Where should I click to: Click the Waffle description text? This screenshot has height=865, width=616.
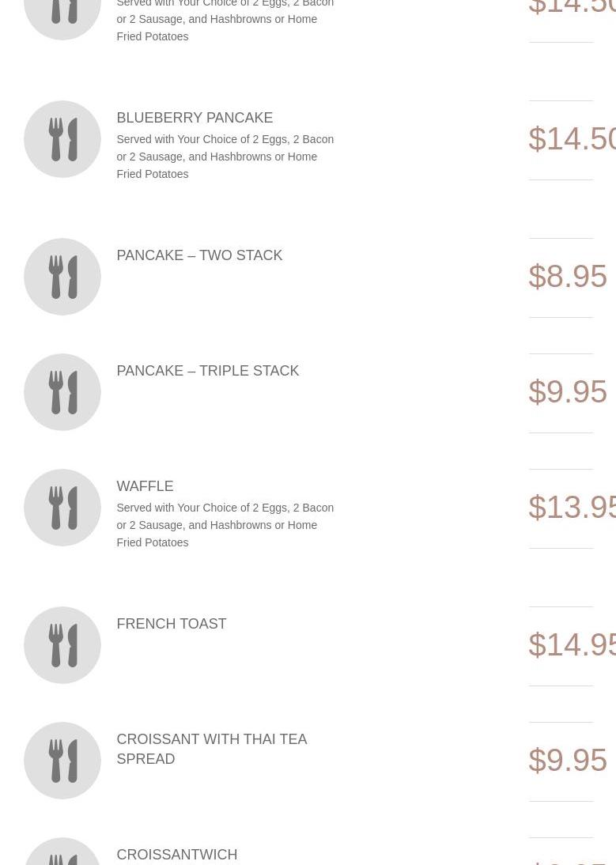point(225,525)
